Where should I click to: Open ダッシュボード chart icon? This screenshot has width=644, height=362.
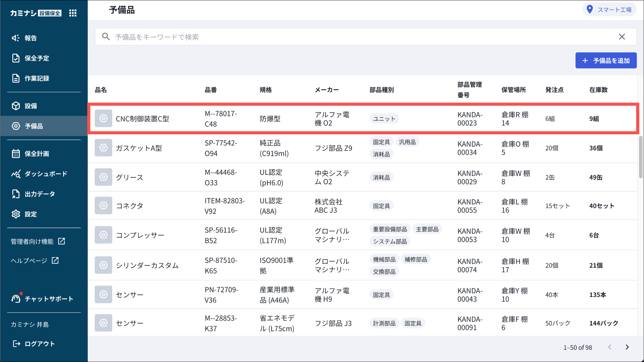16,174
